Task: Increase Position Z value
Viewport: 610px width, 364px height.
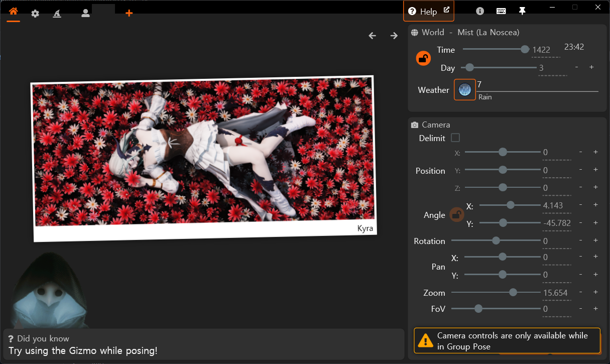Action: pos(595,187)
